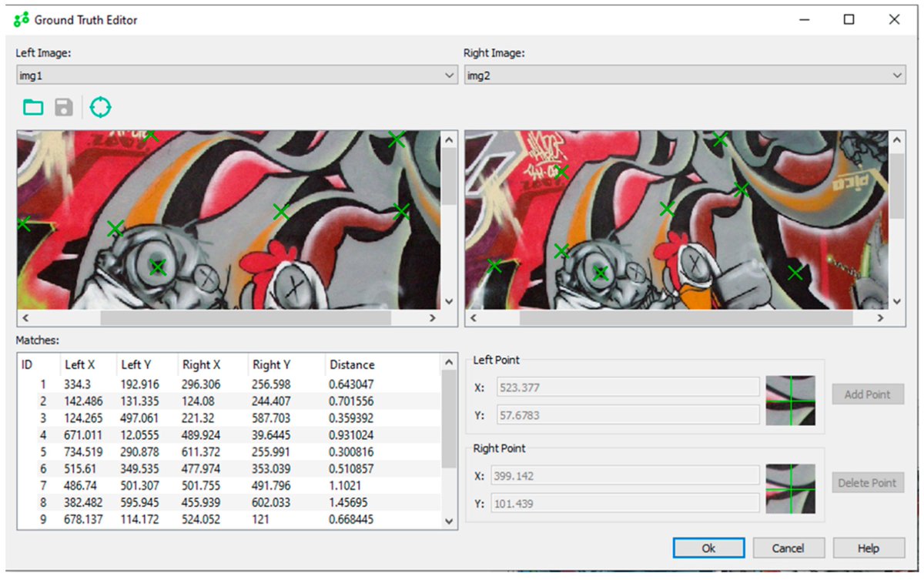This screenshot has height=580, width=924.
Task: Click left image vertical scrollbar down arrow
Action: tap(450, 301)
